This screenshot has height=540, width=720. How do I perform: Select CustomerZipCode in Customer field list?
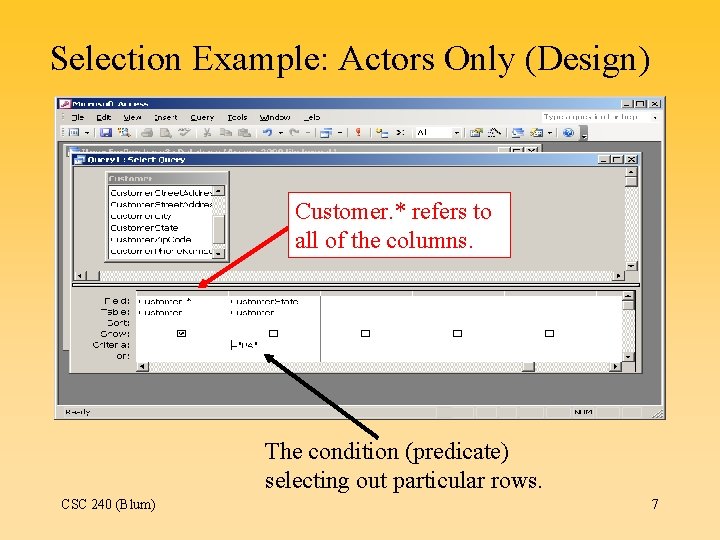151,240
